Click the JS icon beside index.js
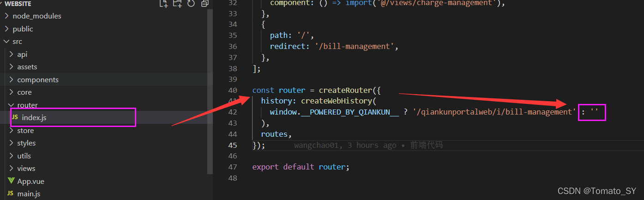Viewport: 644px width, 200px height. (15, 117)
